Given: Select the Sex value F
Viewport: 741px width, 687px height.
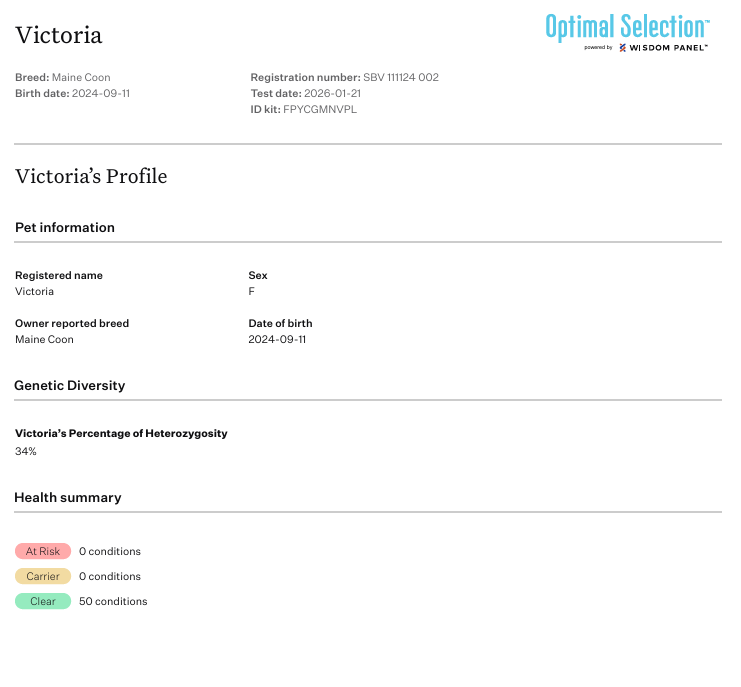Looking at the screenshot, I should tap(252, 292).
